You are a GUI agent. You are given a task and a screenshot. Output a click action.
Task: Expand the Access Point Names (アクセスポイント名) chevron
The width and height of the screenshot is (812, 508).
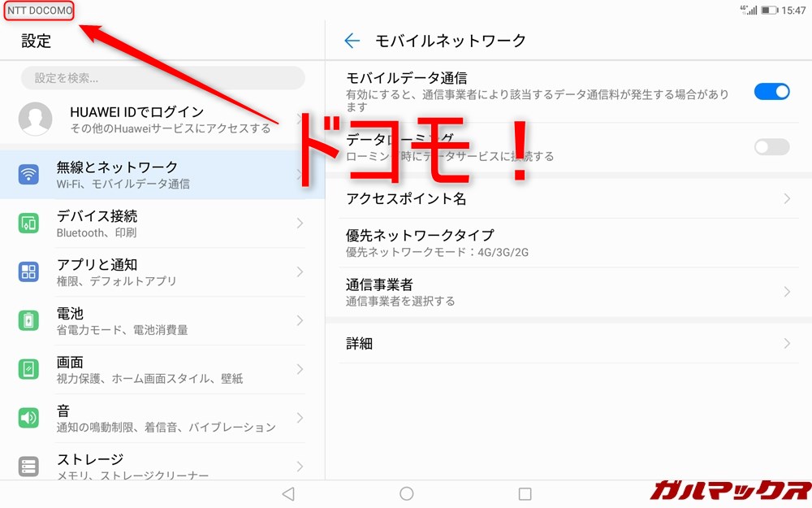click(787, 199)
